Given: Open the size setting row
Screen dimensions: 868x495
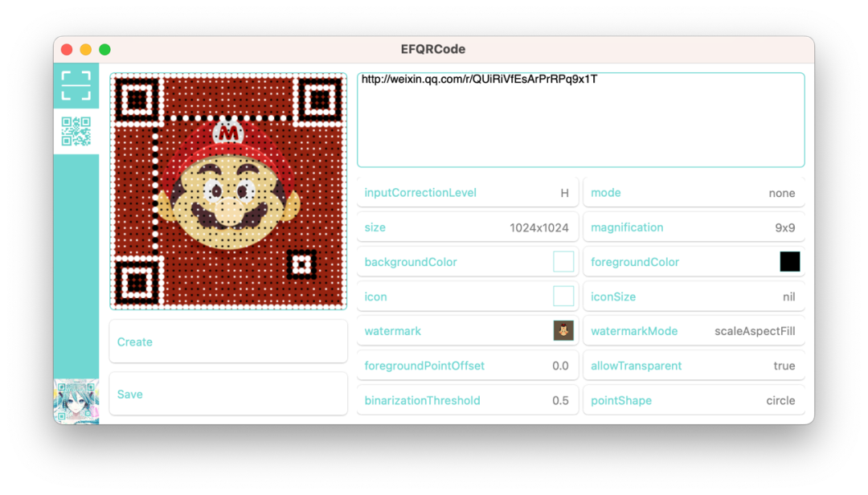Looking at the screenshot, I should click(467, 227).
